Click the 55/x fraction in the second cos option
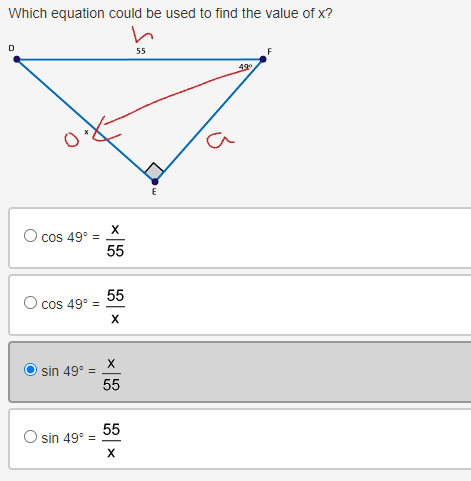Viewport: 471px width, 481px height. click(115, 307)
